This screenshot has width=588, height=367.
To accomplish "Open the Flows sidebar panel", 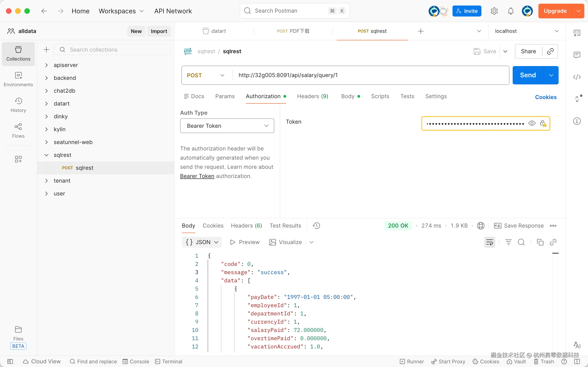I will (18, 130).
